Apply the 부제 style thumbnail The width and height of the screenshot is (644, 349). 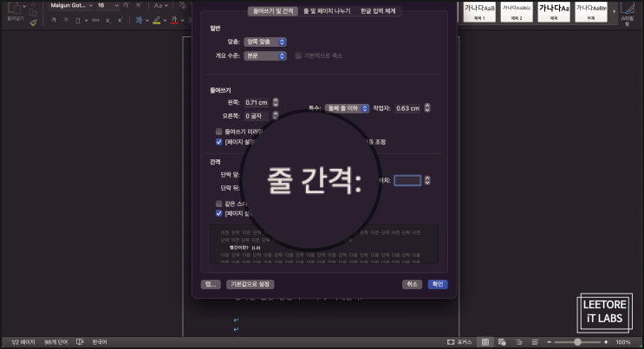591,12
